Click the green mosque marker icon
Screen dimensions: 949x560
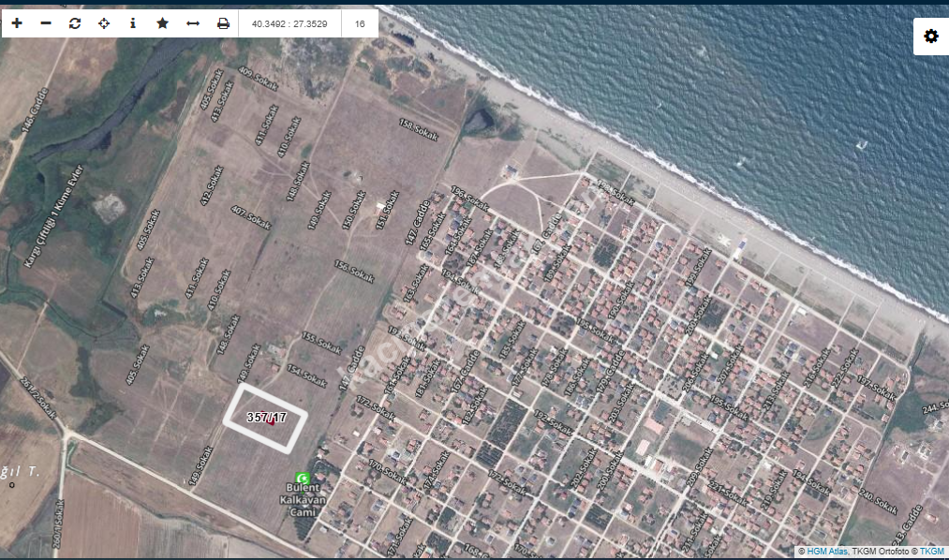click(x=302, y=478)
